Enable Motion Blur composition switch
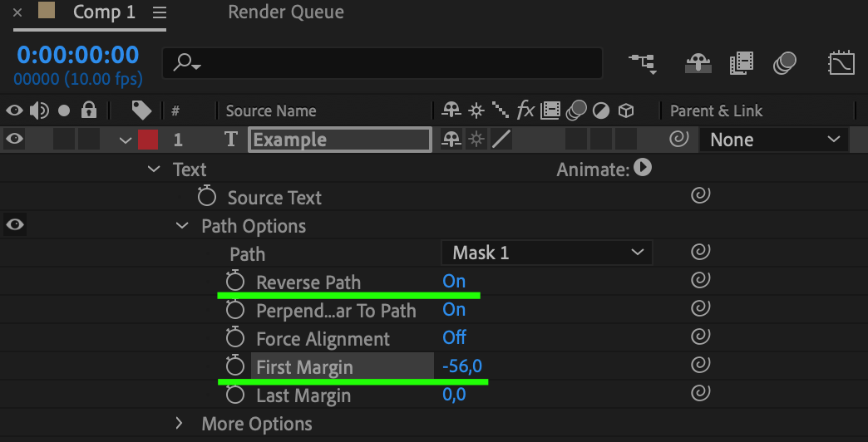This screenshot has width=868, height=442. (784, 64)
